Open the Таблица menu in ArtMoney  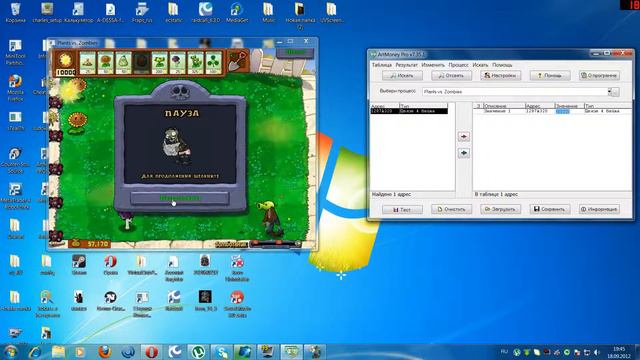[382, 65]
